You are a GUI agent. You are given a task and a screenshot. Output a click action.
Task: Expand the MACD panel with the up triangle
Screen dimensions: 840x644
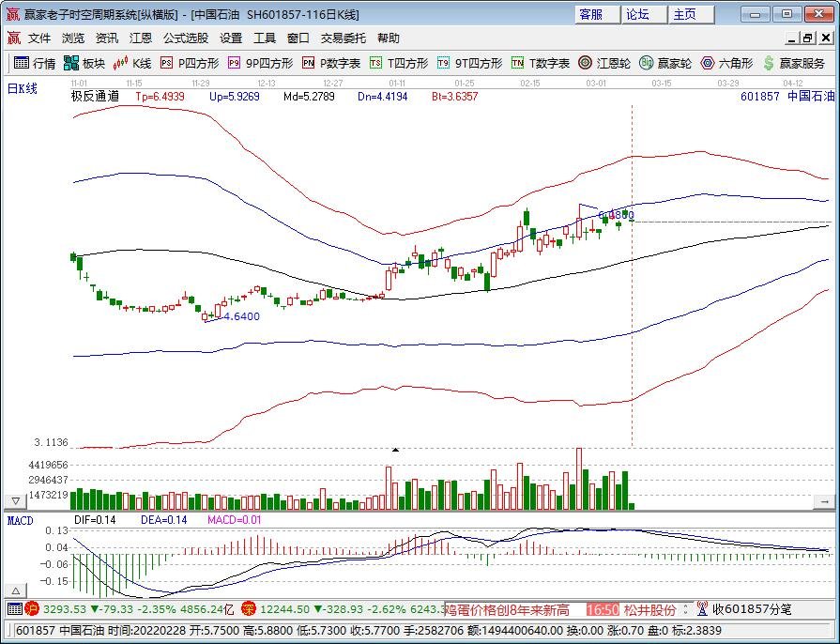(16, 590)
